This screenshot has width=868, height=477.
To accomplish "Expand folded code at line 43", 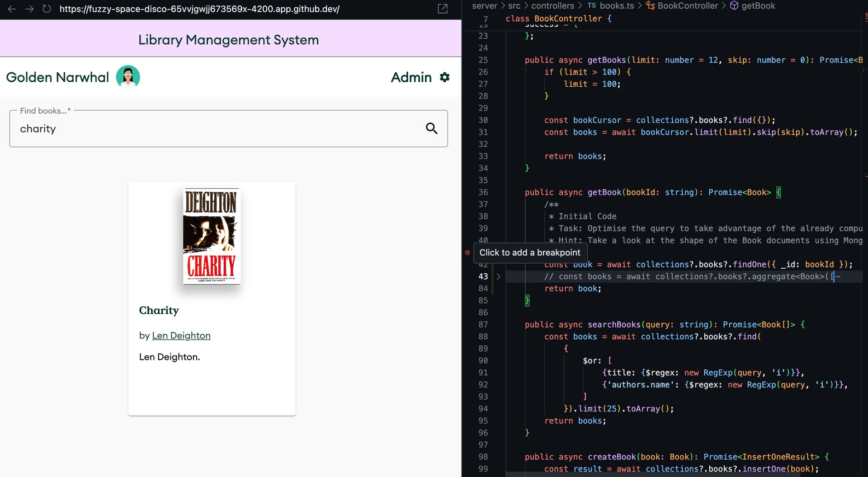I will [x=498, y=276].
